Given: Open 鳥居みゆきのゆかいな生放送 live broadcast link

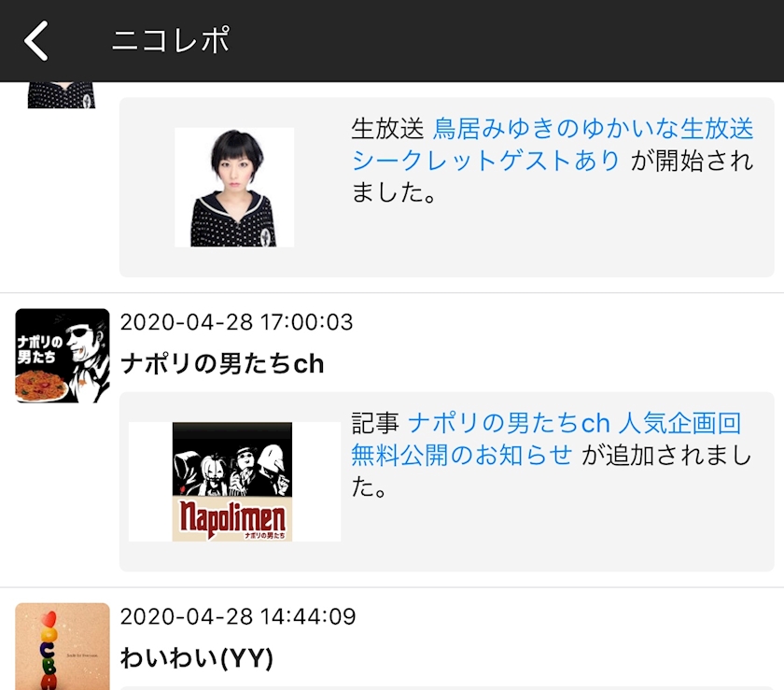Looking at the screenshot, I should tap(593, 128).
